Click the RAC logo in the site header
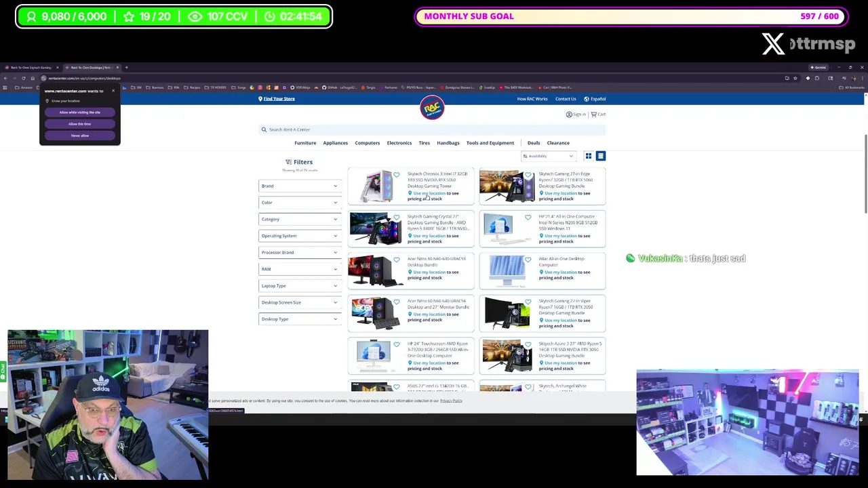868x488 pixels. pos(432,108)
